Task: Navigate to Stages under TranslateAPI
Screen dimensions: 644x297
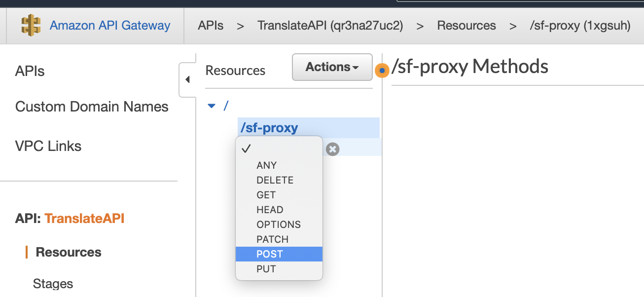Action: tap(53, 284)
